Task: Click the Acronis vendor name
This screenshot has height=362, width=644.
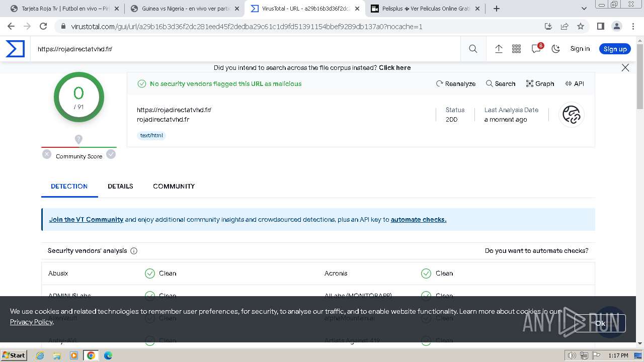Action: (x=336, y=273)
